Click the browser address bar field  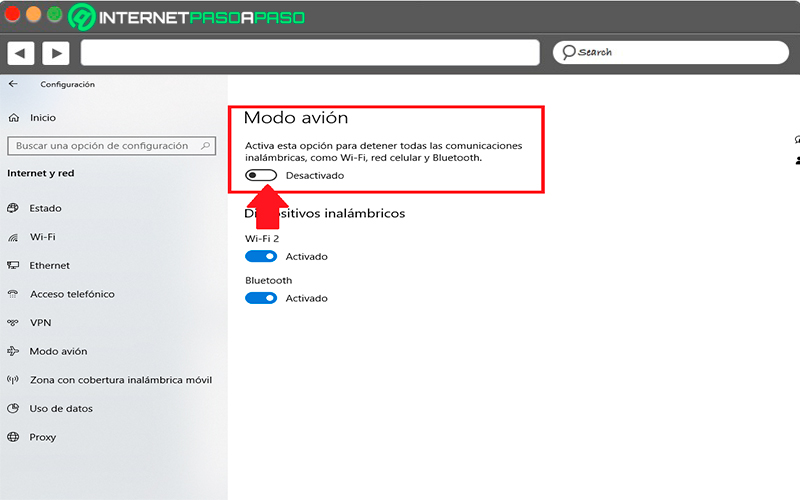(310, 53)
